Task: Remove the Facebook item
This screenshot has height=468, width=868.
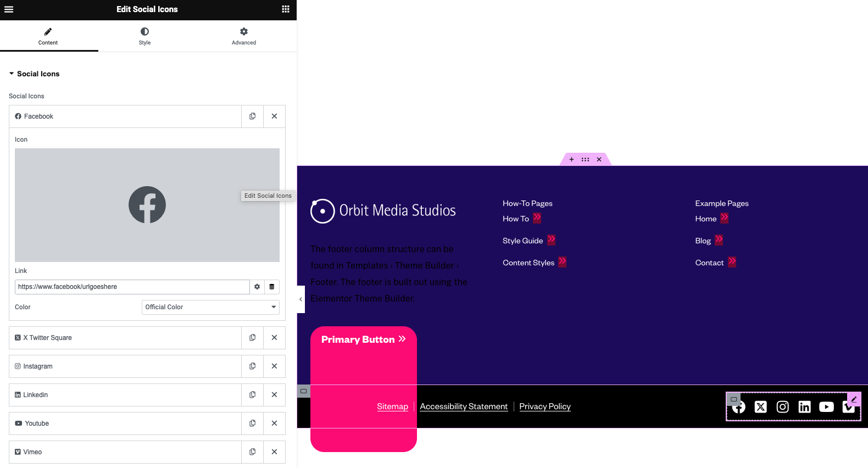Action: pyautogui.click(x=274, y=116)
